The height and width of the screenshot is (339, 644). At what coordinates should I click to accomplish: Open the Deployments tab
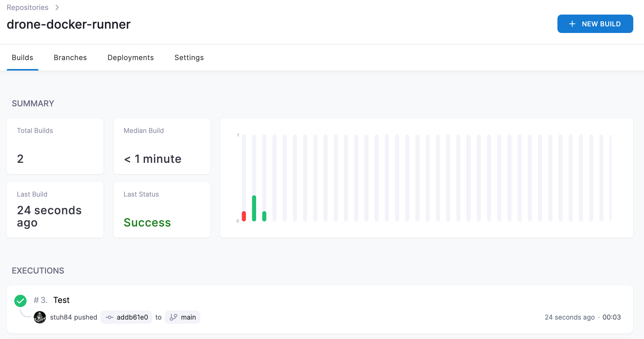(x=130, y=58)
